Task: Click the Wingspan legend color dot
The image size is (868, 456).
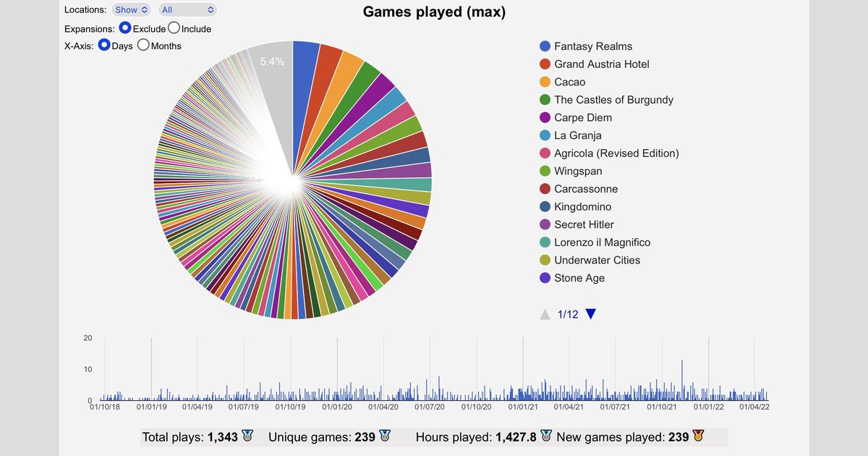Action: 545,171
